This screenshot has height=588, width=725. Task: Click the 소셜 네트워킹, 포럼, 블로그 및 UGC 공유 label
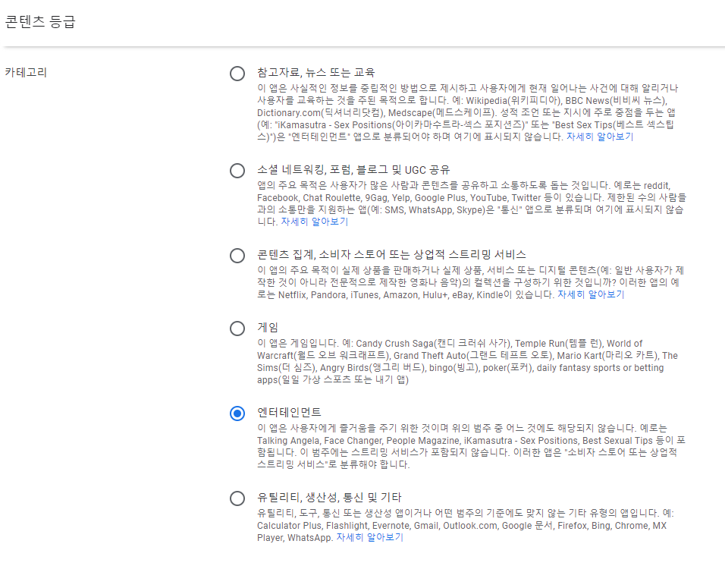[353, 170]
